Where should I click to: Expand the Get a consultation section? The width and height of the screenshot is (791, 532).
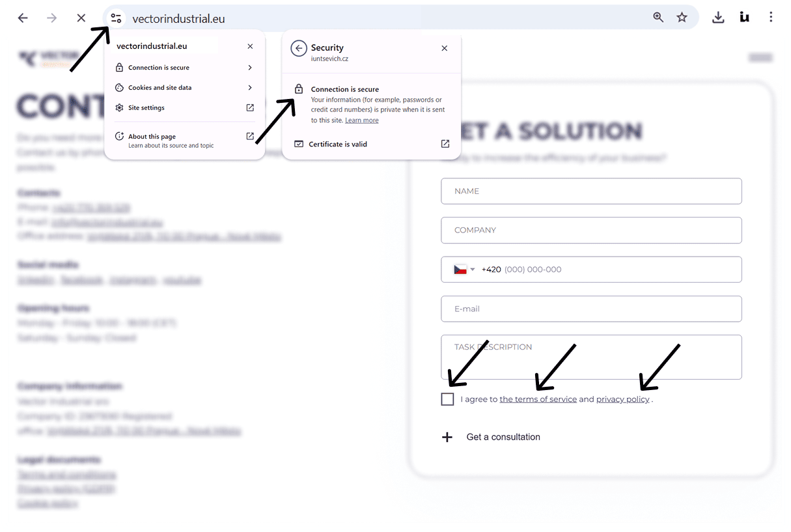point(447,437)
